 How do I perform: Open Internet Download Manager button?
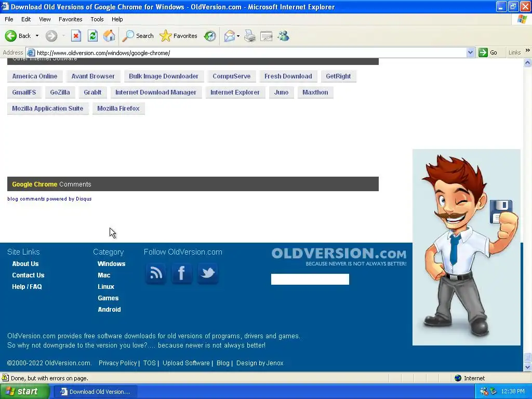(156, 92)
